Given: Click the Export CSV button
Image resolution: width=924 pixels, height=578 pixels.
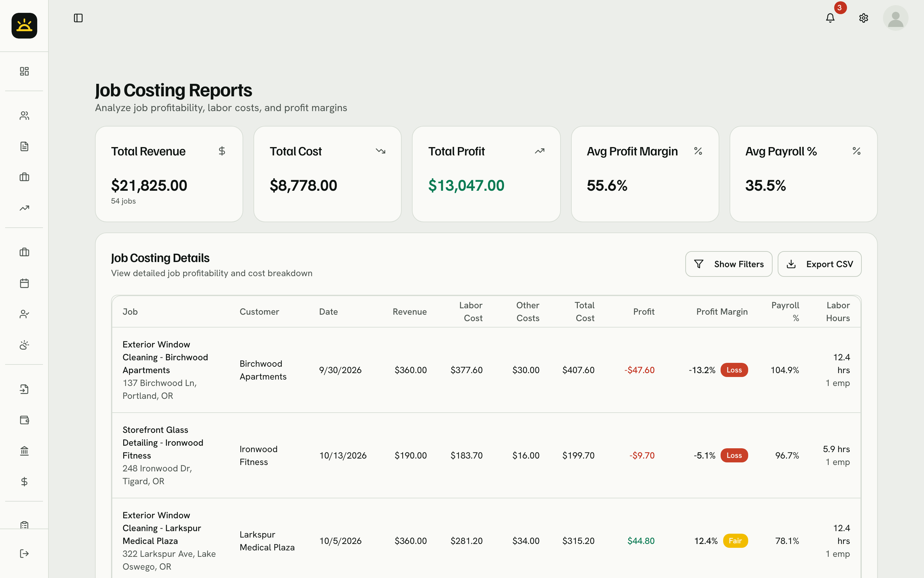Looking at the screenshot, I should (819, 264).
